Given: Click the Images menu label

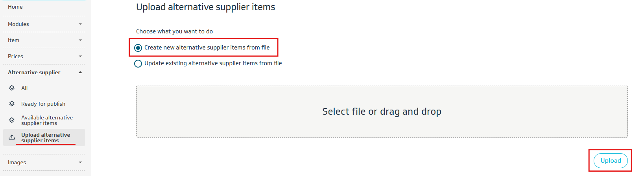Looking at the screenshot, I should pos(17,162).
